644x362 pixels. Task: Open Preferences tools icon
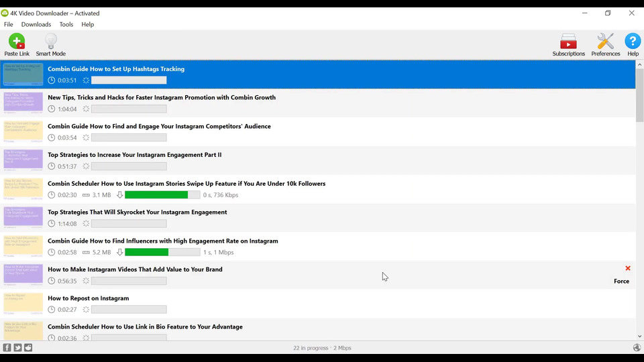coord(605,45)
